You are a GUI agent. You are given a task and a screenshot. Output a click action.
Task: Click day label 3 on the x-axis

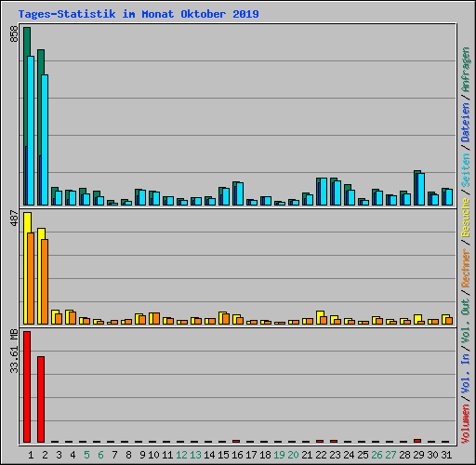[x=59, y=455]
